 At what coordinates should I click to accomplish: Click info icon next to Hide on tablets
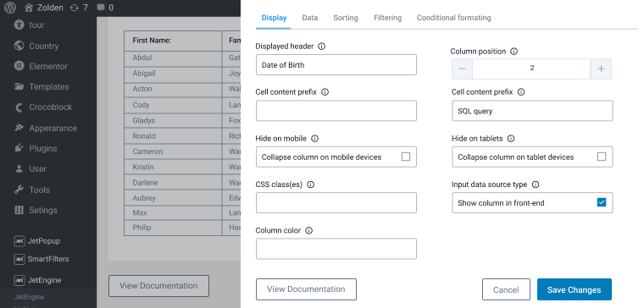(511, 139)
